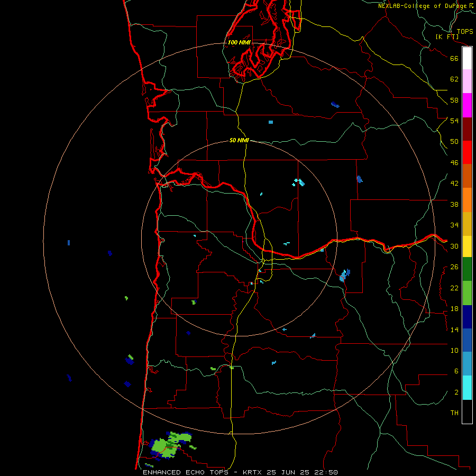Click the navy echo cluster offshore southwest

pos(130,361)
